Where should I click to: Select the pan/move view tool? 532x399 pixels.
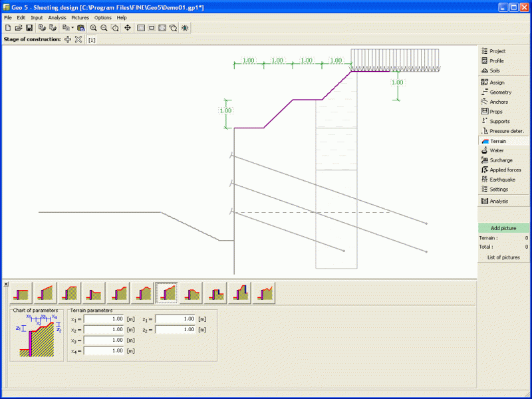pos(127,28)
